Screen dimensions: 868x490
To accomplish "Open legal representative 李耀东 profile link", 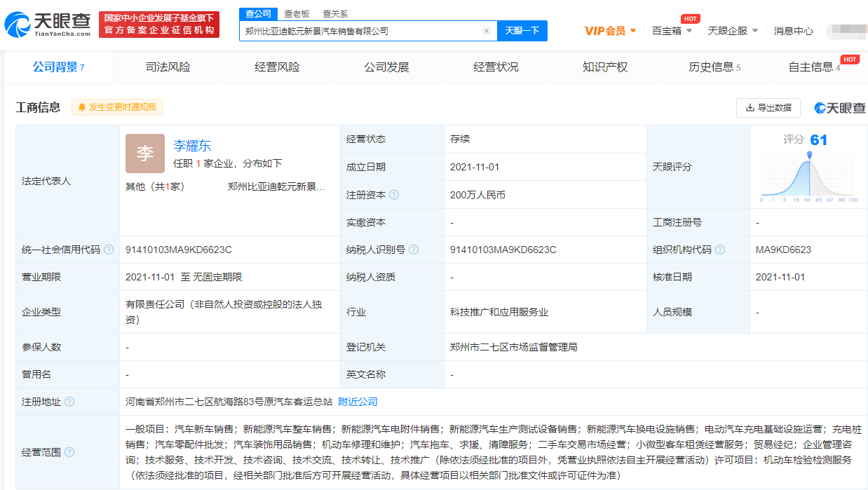I will pyautogui.click(x=192, y=146).
